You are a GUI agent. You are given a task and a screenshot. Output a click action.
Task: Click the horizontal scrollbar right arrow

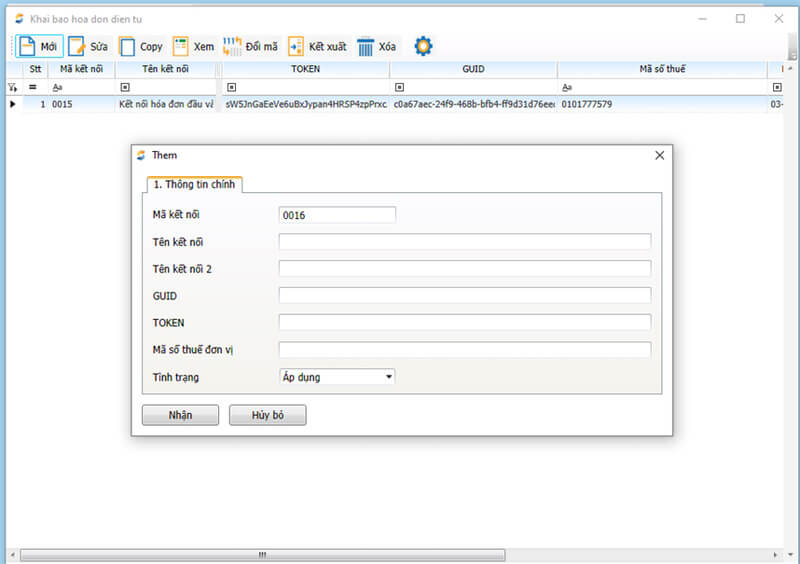point(776,555)
